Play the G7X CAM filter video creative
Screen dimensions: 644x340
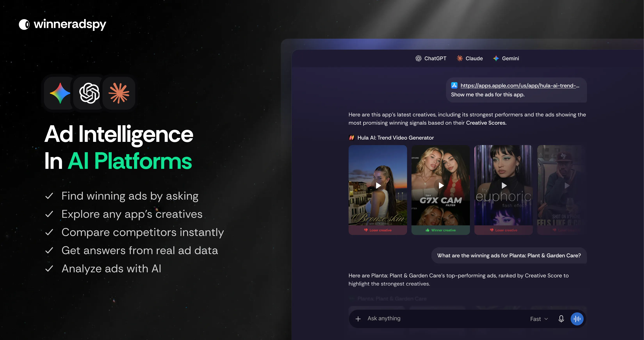441,185
